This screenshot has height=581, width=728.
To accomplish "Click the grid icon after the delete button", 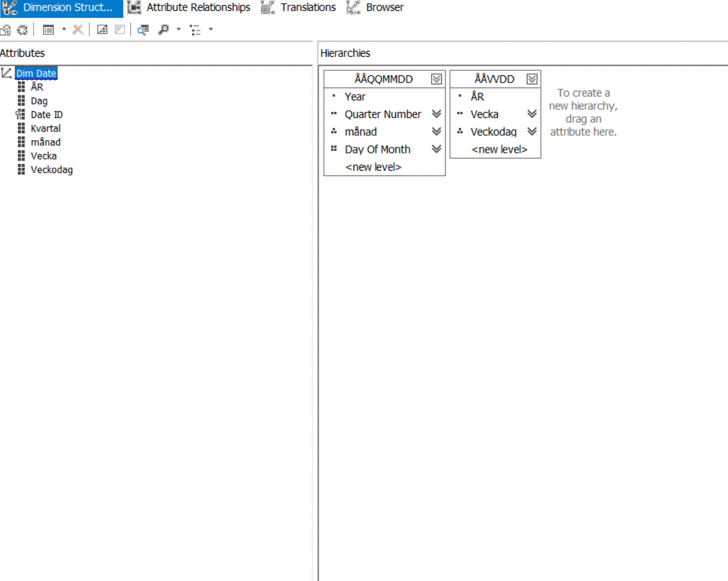I will tap(103, 29).
